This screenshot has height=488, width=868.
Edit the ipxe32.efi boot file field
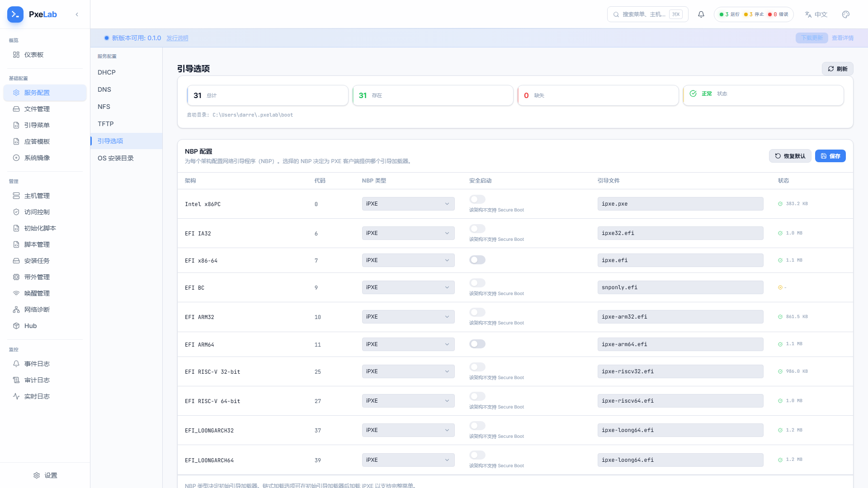[x=680, y=233]
